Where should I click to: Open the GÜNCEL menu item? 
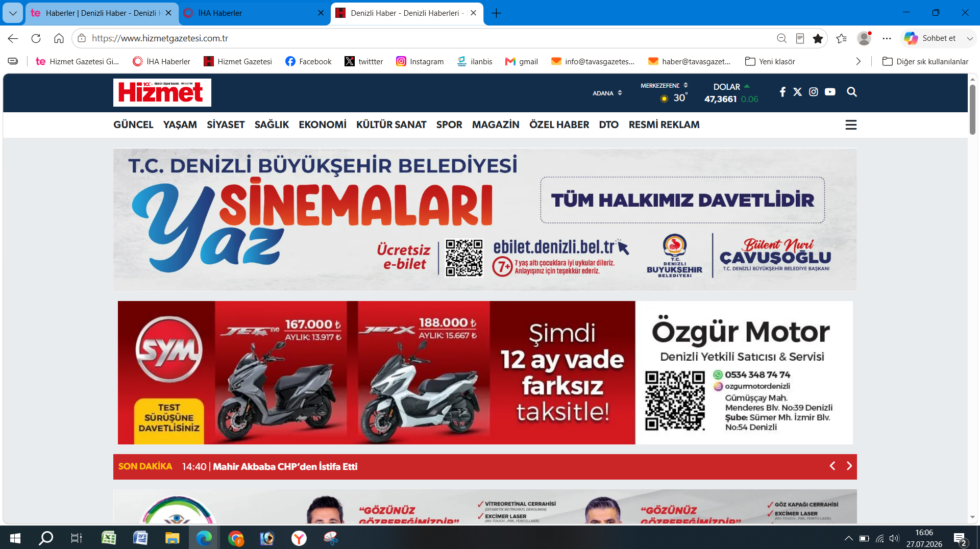(133, 125)
